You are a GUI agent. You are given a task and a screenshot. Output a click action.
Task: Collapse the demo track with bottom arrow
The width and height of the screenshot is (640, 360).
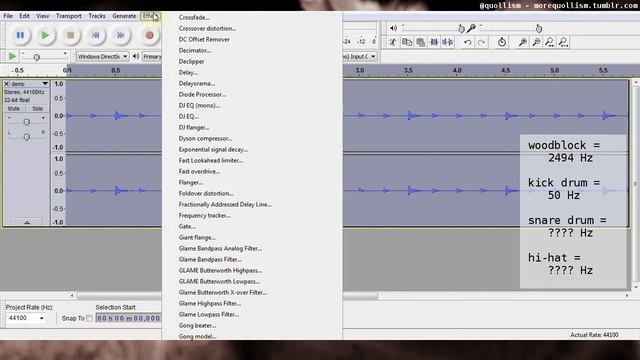tap(27, 222)
